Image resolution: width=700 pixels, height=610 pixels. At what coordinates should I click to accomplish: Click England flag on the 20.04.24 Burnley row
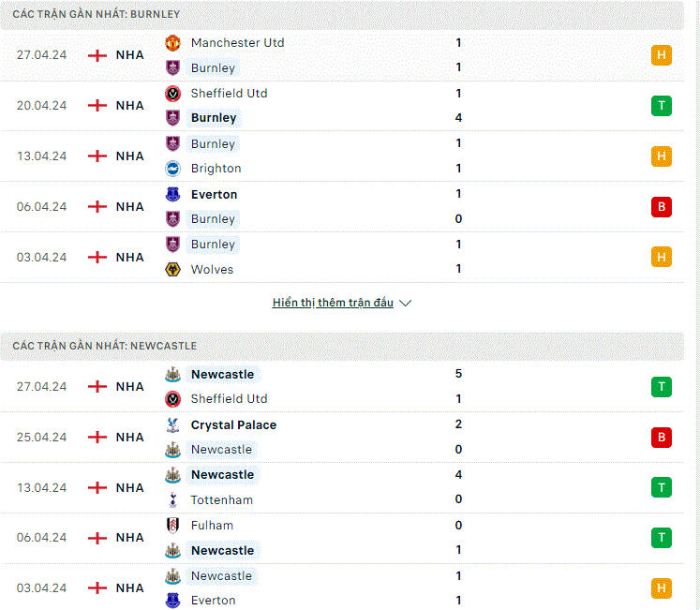(97, 105)
